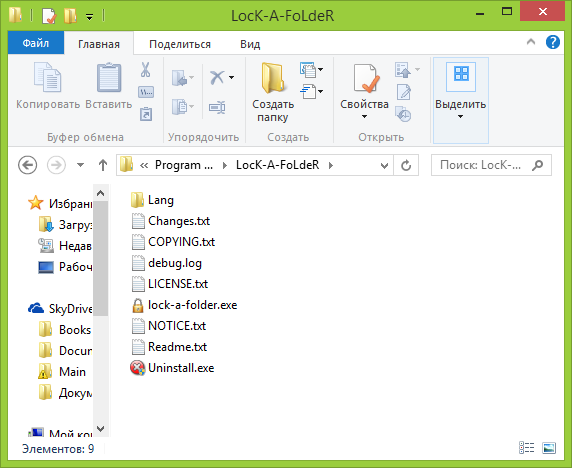572x468 pixels.
Task: Click the Delete X icon
Action: click(x=217, y=77)
